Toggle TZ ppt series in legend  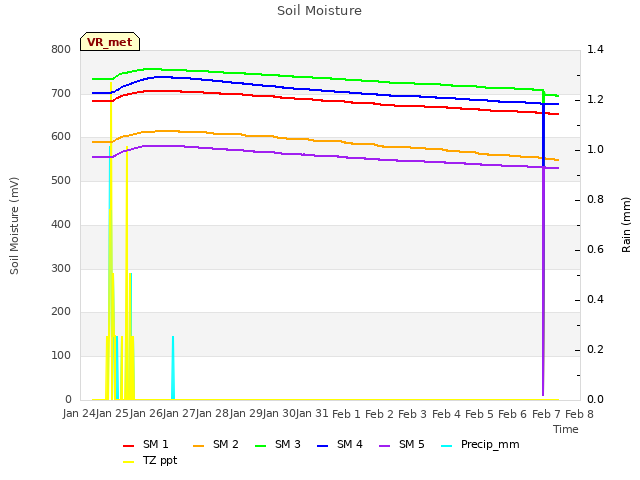[150, 460]
